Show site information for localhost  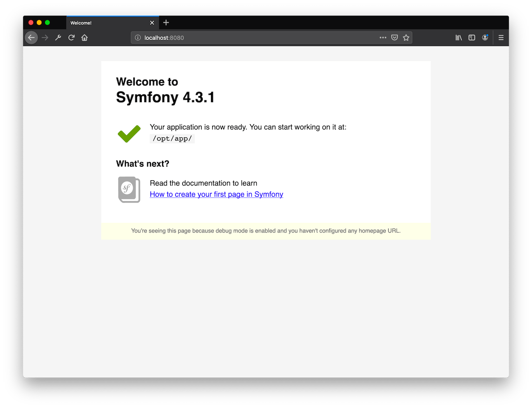coord(138,38)
